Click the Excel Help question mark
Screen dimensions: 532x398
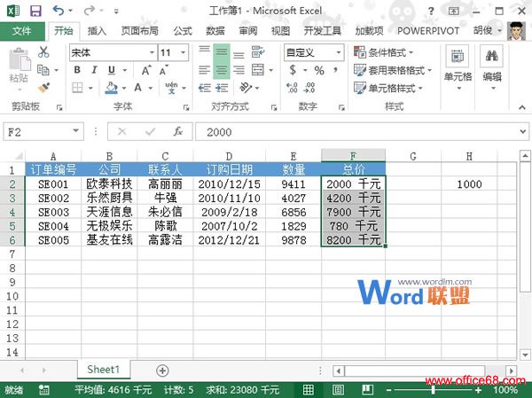[431, 11]
